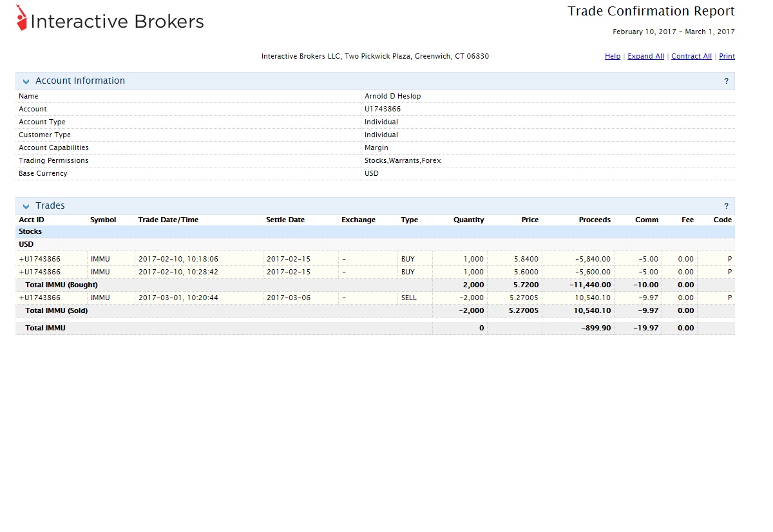Click the USD currency row in Trades
The height and width of the screenshot is (532, 773).
(x=375, y=245)
